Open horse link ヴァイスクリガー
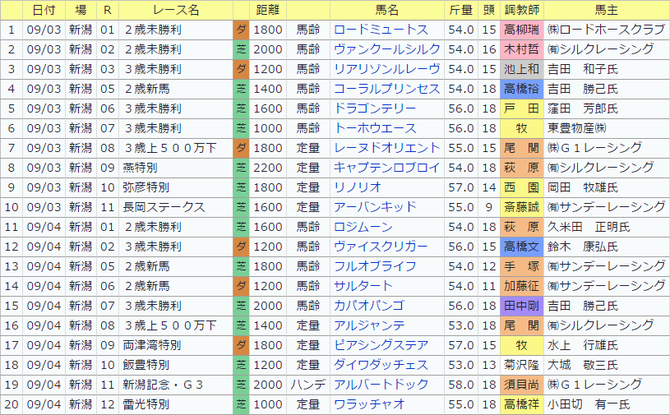The width and height of the screenshot is (670, 415). point(381,247)
